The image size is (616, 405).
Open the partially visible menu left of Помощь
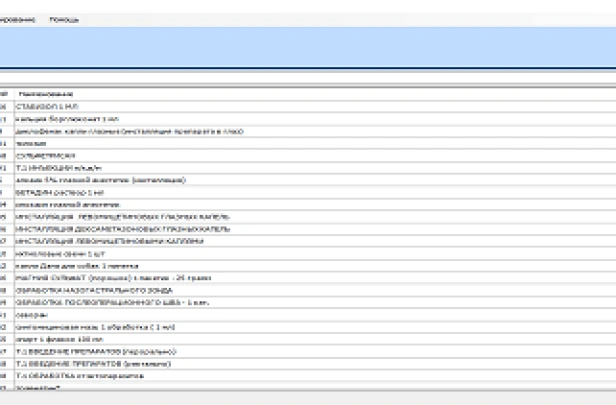(x=20, y=19)
